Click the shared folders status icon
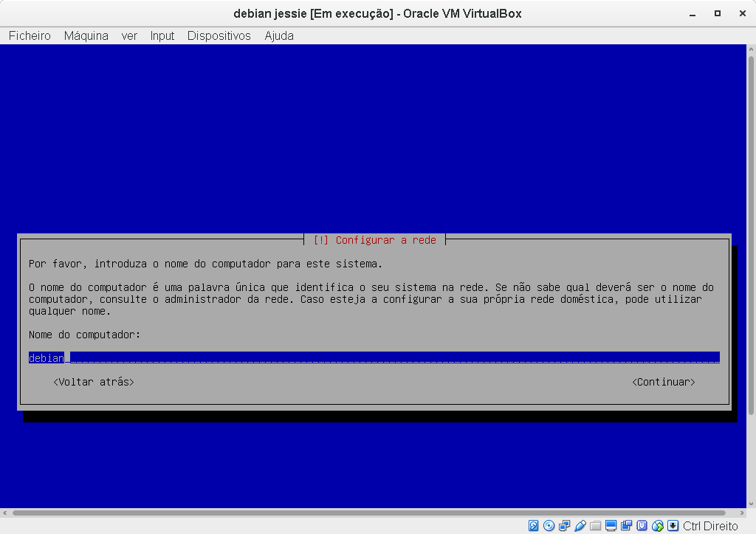The image size is (756, 534). pyautogui.click(x=596, y=526)
